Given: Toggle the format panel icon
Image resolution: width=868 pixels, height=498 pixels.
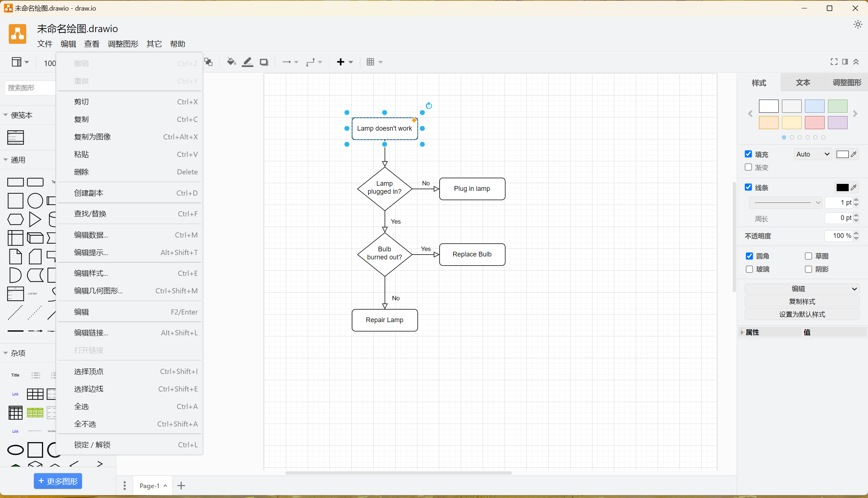Looking at the screenshot, I should point(845,62).
